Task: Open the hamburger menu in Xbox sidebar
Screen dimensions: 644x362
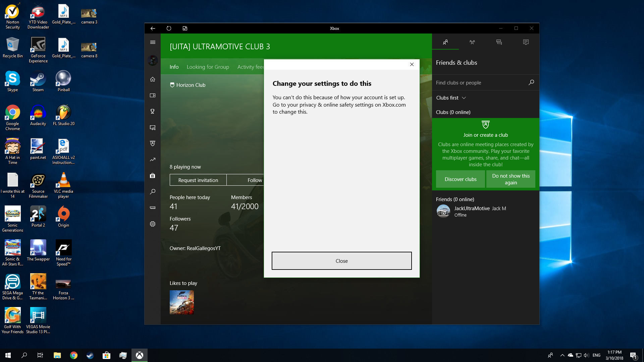Action: pyautogui.click(x=153, y=42)
